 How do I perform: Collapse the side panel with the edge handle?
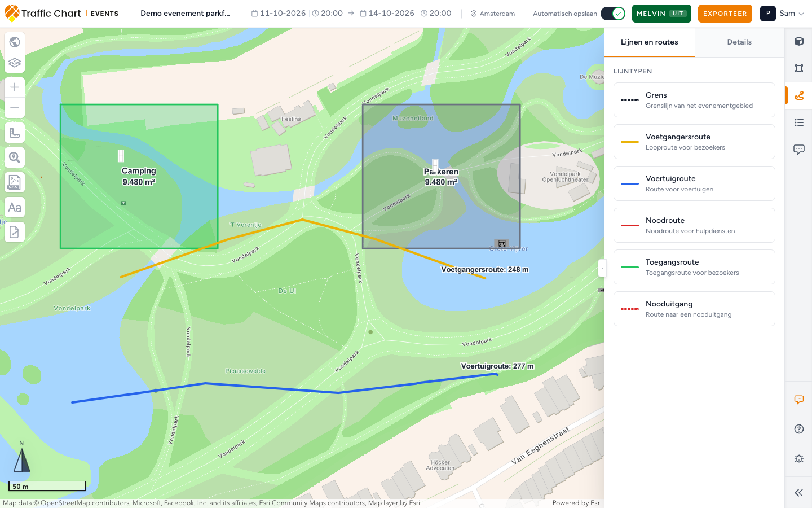point(602,268)
